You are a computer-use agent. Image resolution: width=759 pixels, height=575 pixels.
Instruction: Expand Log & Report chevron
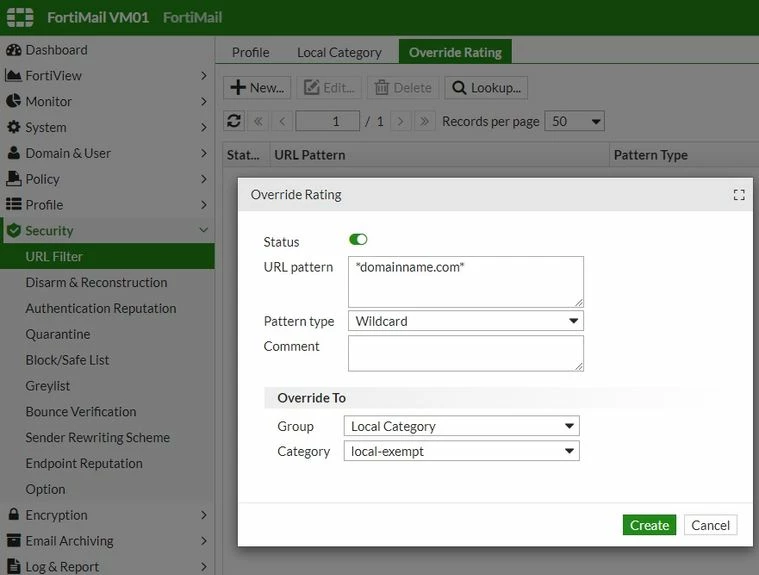[204, 566]
